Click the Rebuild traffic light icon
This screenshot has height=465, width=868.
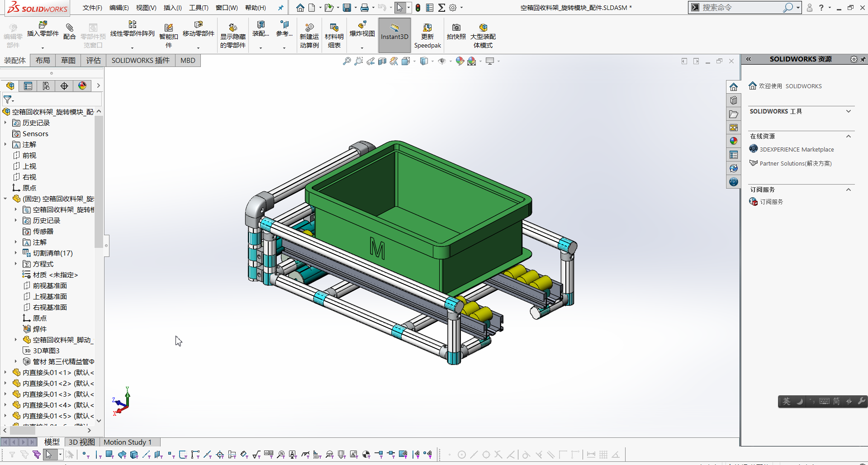click(x=418, y=8)
